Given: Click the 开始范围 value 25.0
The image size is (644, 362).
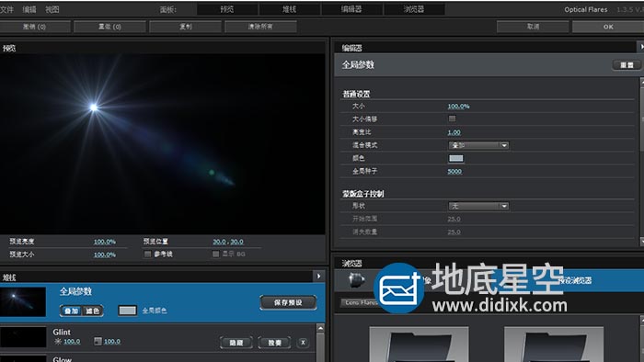Looking at the screenshot, I should (454, 220).
